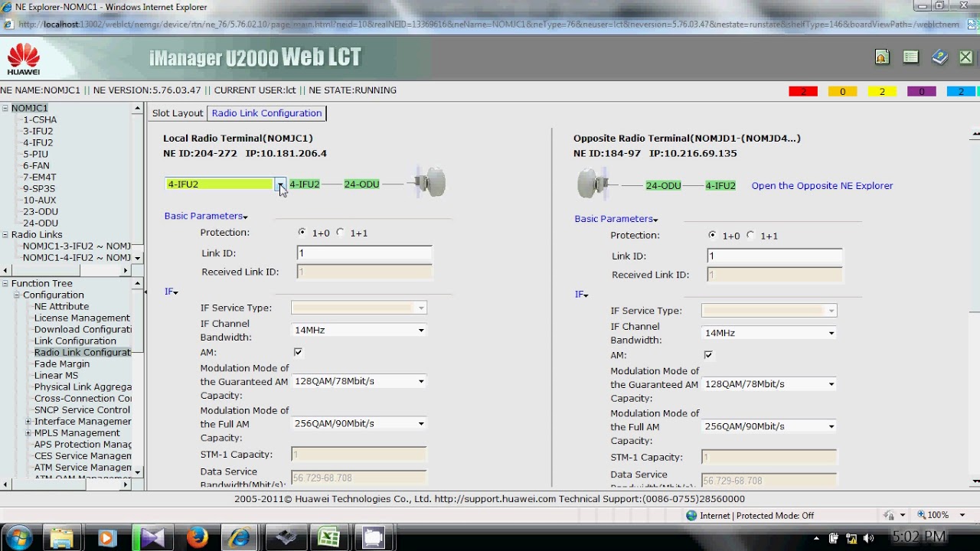980x551 pixels.
Task: Click the Huawei logo
Action: (24, 59)
